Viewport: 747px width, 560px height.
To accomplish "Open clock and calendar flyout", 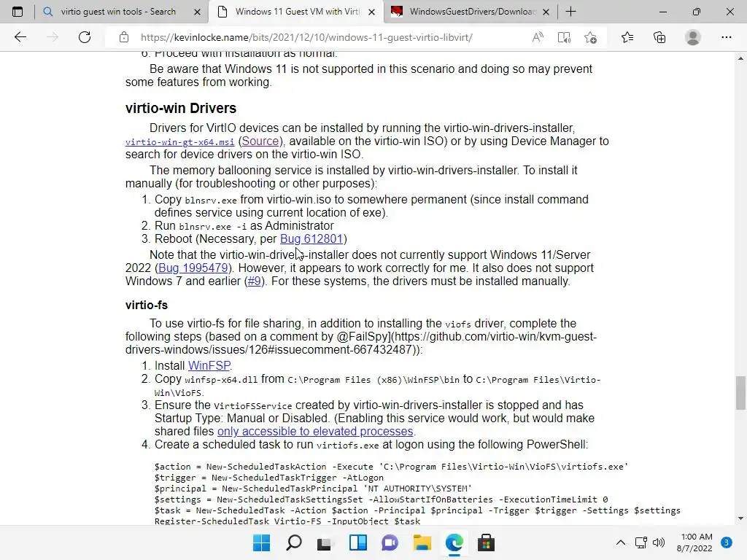I will point(694,542).
